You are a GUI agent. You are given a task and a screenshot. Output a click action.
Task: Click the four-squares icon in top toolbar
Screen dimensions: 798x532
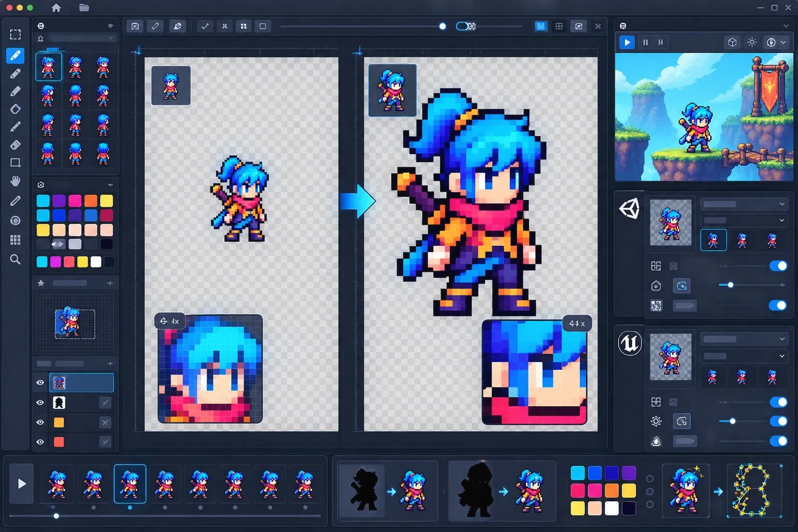pos(244,26)
